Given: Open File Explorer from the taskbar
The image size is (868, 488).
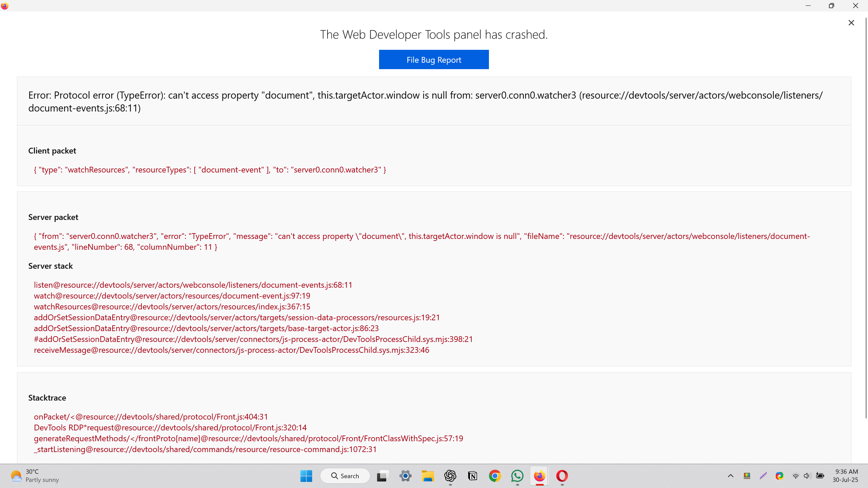Looking at the screenshot, I should (x=428, y=476).
